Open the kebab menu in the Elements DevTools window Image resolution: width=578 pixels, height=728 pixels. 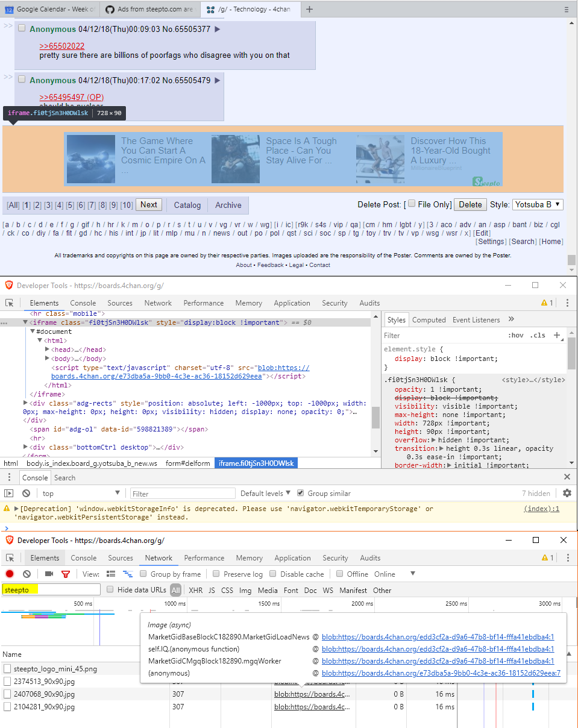[566, 303]
